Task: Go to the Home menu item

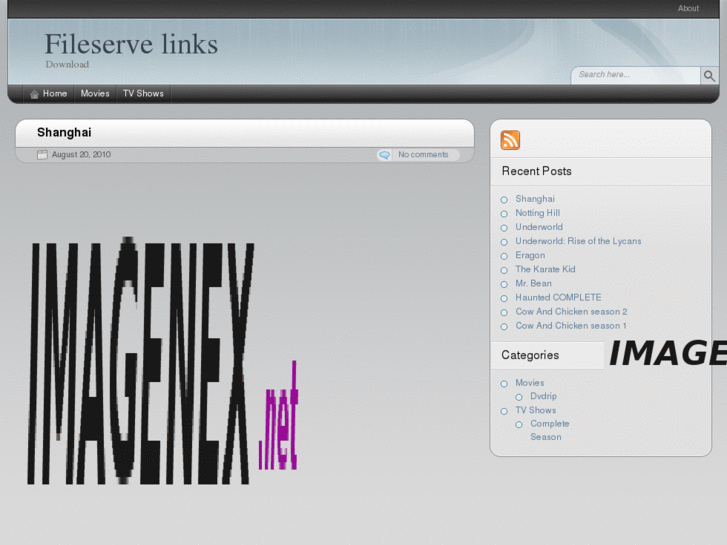Action: [55, 94]
